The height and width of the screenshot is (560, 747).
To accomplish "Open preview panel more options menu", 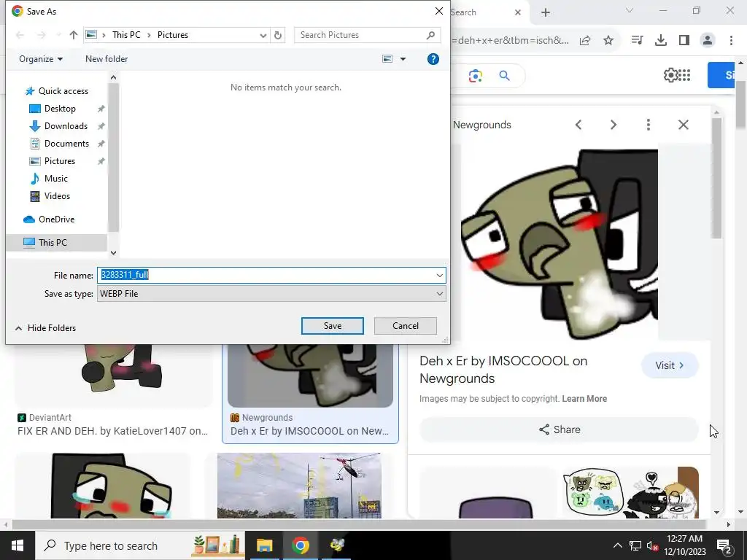I will coord(649,125).
